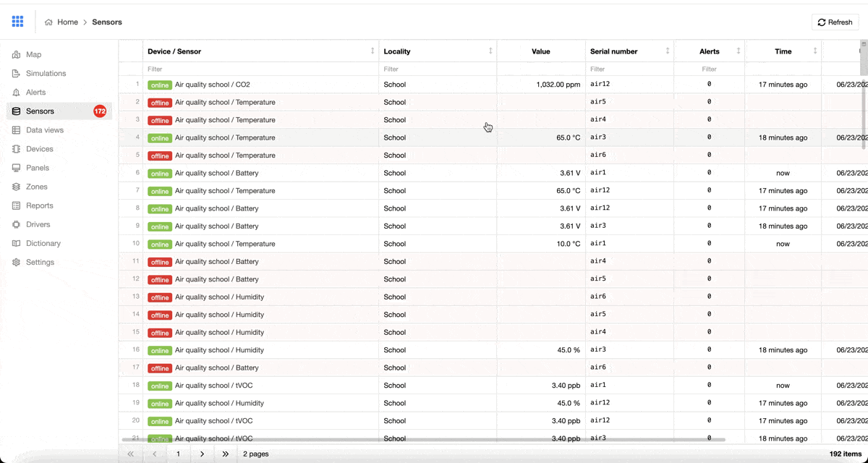The image size is (868, 463).
Task: Click the Simulations sidebar icon
Action: [x=16, y=74]
